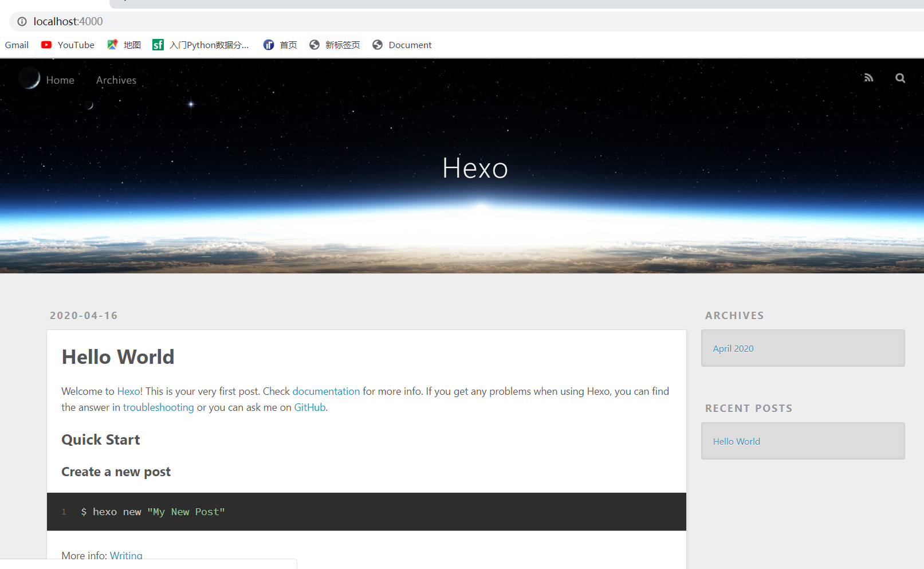Open the GitHub link
Viewport: 924px width, 569px height.
click(x=309, y=407)
